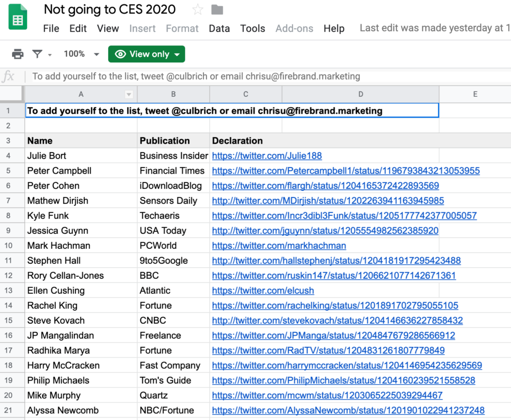The image size is (511, 420).
Task: Open harrymccracken status link
Action: [347, 366]
